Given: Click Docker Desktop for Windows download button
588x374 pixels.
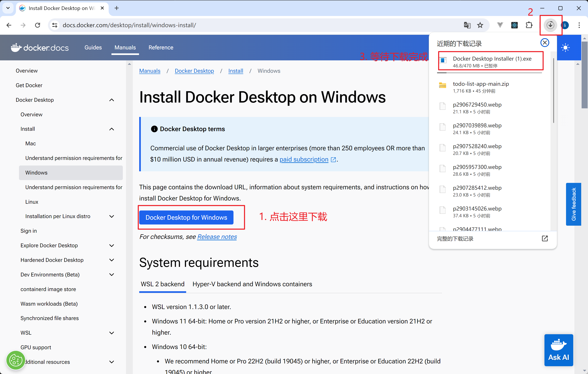Looking at the screenshot, I should pos(186,217).
